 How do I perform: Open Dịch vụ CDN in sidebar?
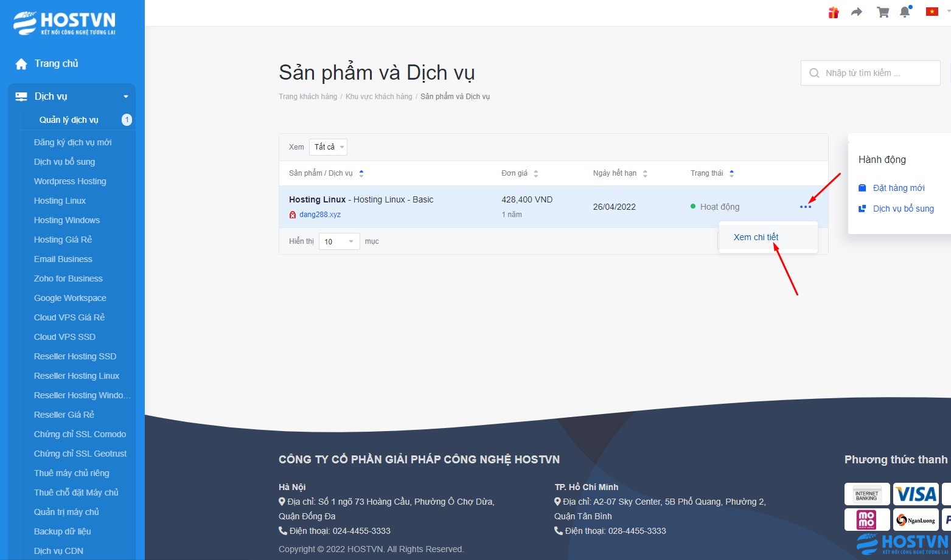click(x=58, y=551)
